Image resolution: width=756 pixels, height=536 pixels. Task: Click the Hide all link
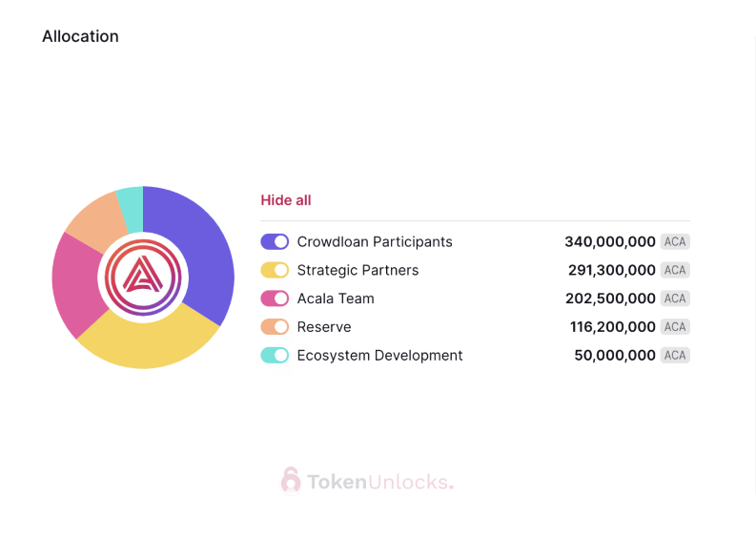285,200
